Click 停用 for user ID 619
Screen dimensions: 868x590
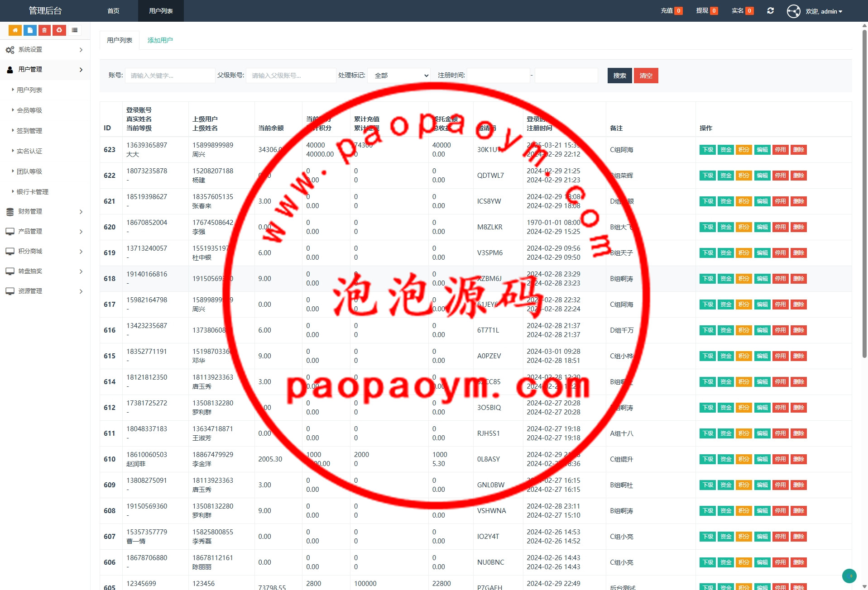click(x=781, y=253)
